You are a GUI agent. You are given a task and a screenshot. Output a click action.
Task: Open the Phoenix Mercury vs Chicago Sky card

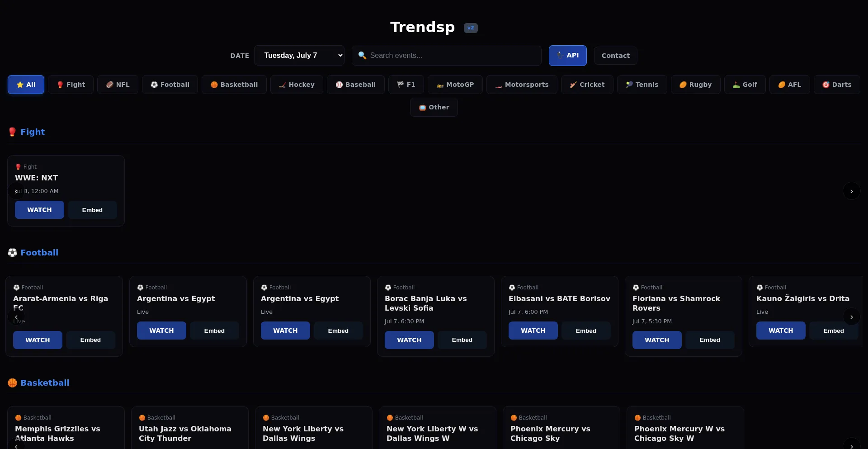[561, 428]
